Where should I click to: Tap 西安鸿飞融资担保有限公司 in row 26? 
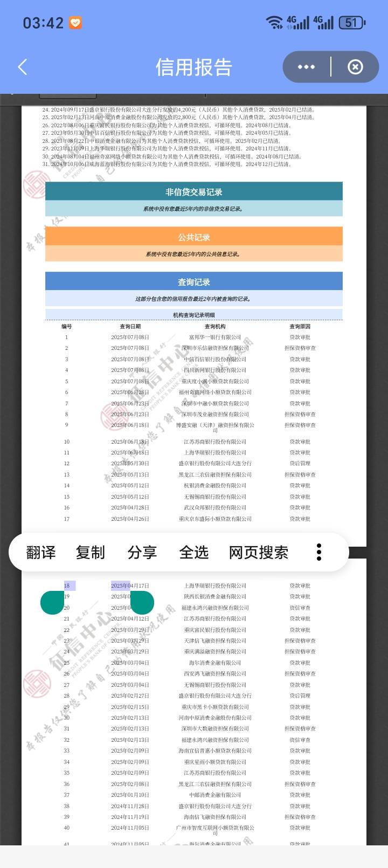click(x=215, y=674)
